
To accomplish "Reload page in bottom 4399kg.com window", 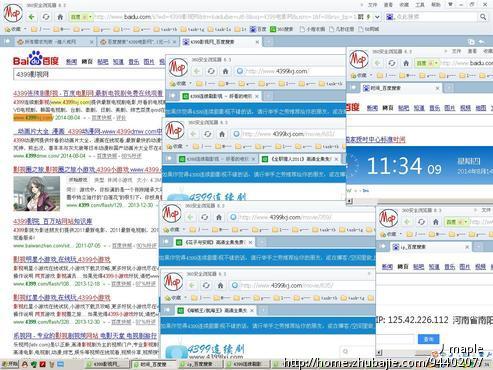I will pyautogui.click(x=206, y=285).
